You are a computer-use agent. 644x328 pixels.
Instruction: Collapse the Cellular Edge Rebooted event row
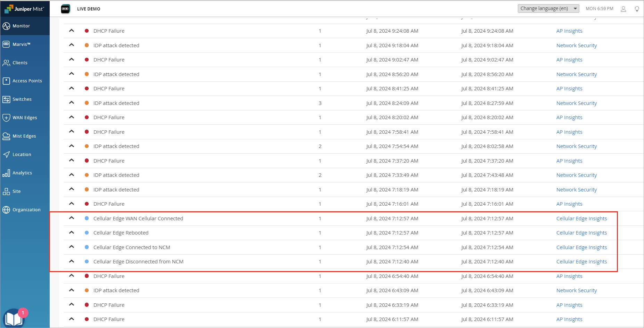[x=72, y=232]
